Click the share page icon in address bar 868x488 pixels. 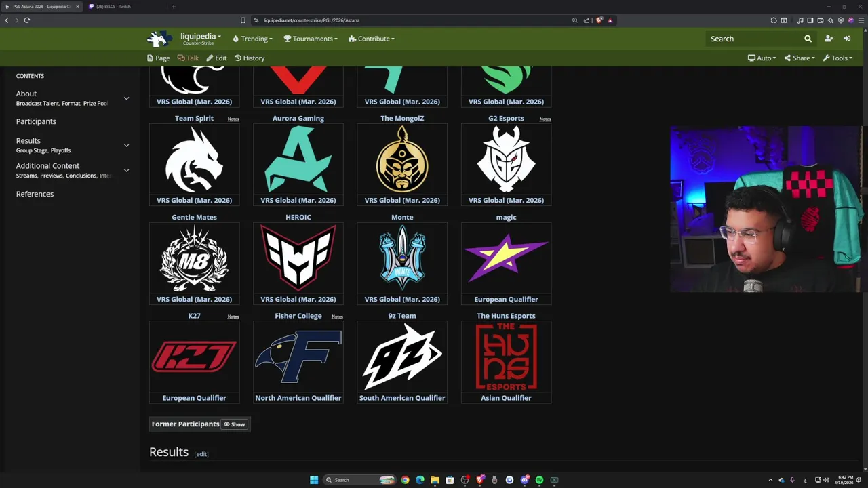[587, 20]
